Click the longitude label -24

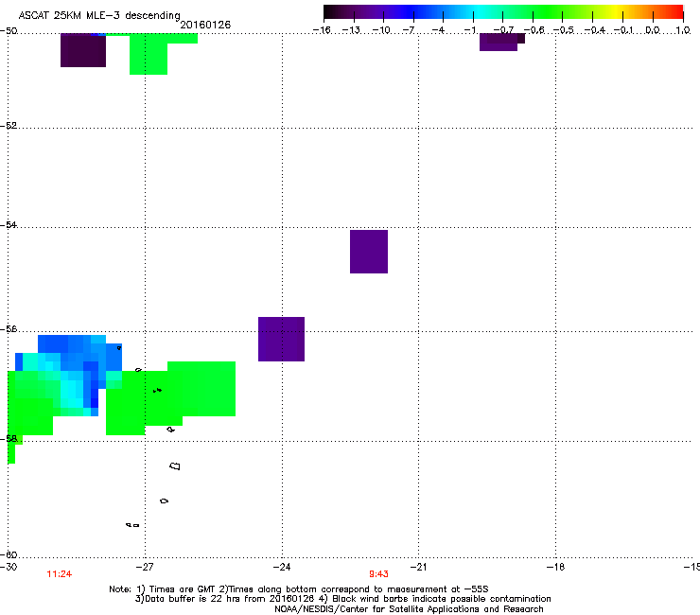(x=282, y=567)
